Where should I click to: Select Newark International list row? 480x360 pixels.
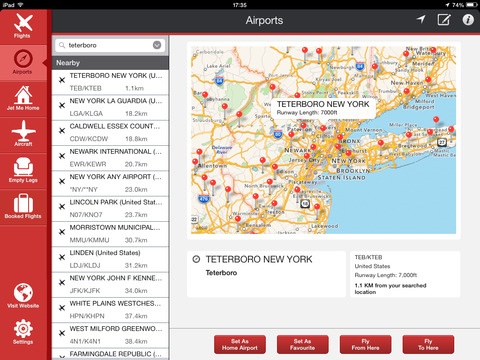(x=110, y=158)
